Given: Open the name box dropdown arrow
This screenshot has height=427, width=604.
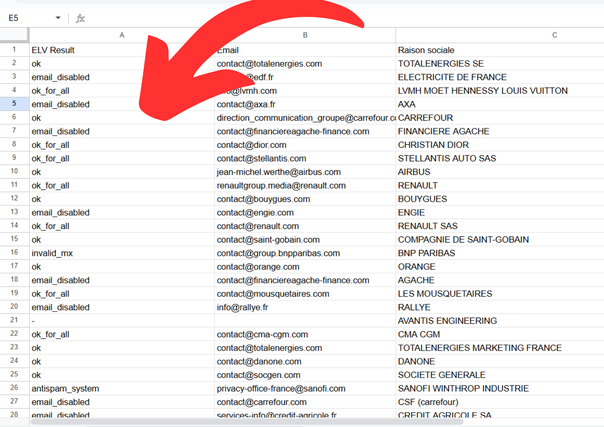Looking at the screenshot, I should pos(58,18).
